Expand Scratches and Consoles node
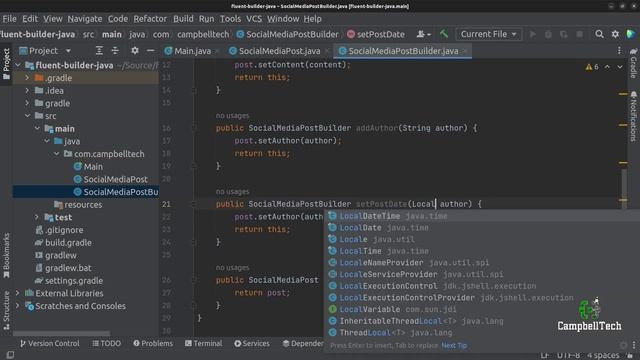The width and height of the screenshot is (640, 360). pyautogui.click(x=18, y=306)
